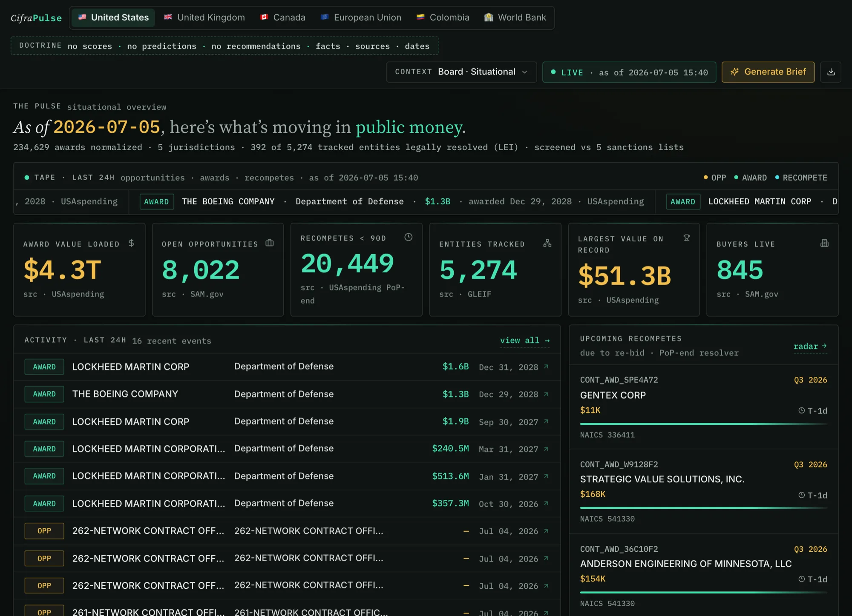
Task: Open the CONT_AWD_SPE4A72 recompete card
Action: point(704,407)
